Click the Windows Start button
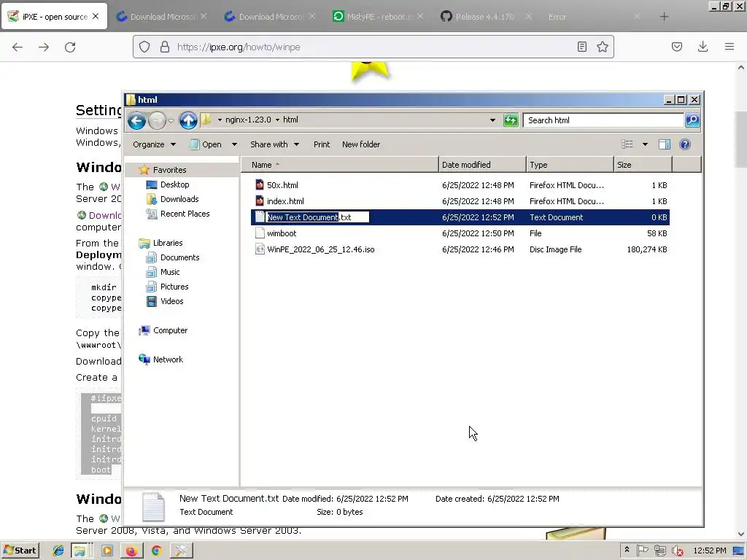 (x=20, y=551)
